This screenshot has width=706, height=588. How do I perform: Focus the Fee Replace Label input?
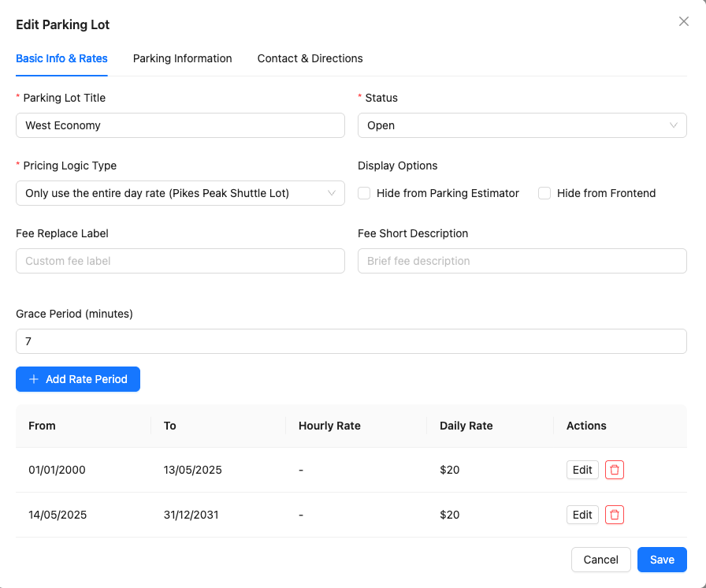coord(180,261)
